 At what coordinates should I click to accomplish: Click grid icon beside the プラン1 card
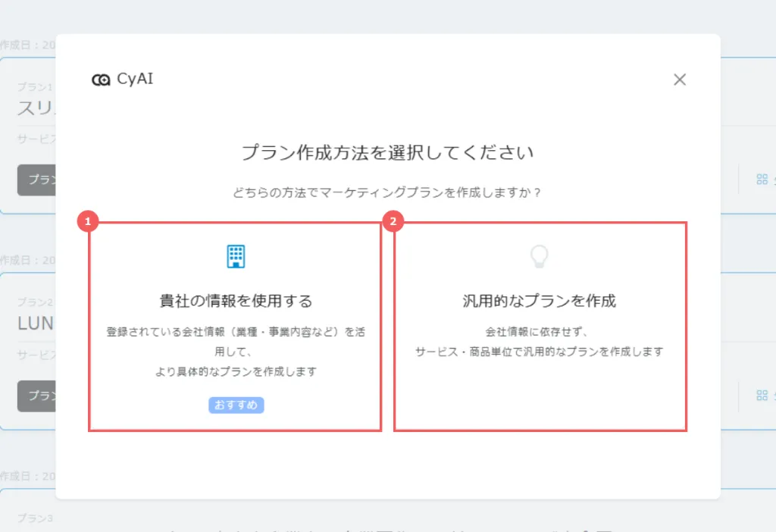pos(762,180)
